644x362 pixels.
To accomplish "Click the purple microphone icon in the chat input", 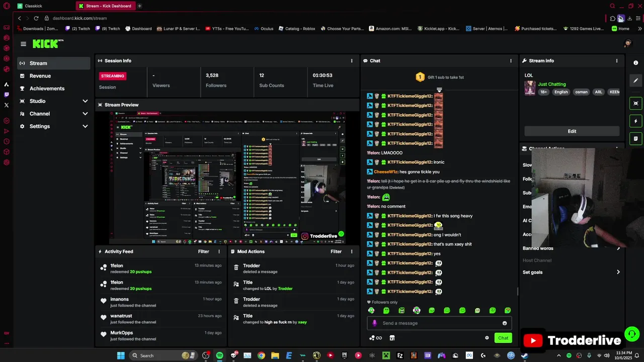I will [x=374, y=323].
